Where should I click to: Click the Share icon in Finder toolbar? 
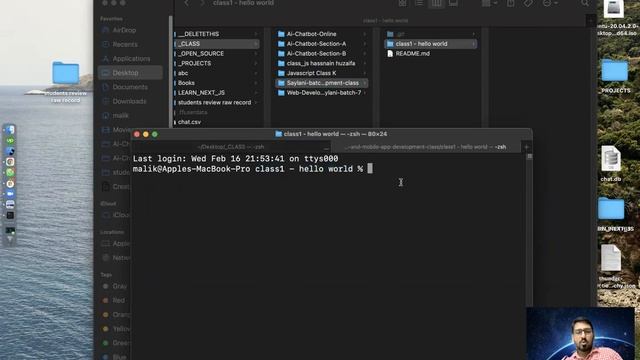(511, 3)
